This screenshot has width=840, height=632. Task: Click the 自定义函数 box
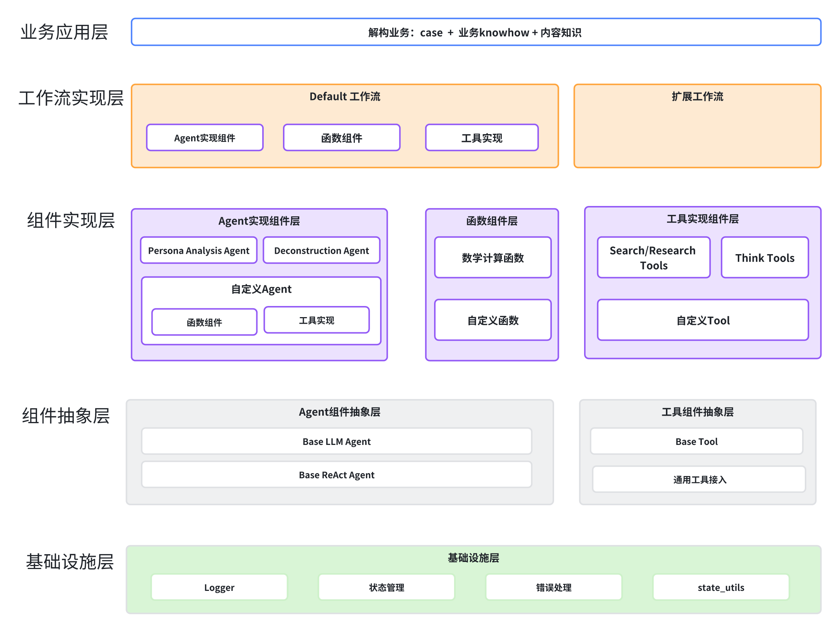(493, 320)
